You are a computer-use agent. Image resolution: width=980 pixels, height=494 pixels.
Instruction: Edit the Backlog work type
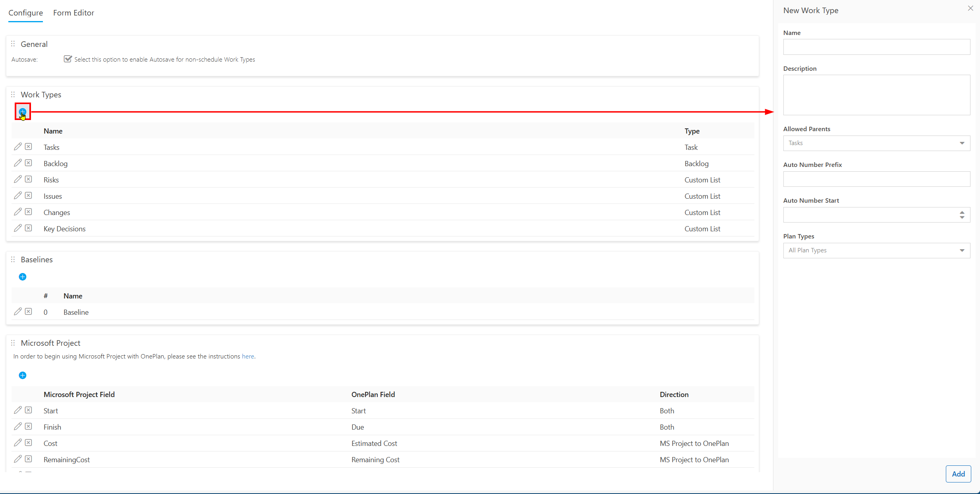pos(17,163)
